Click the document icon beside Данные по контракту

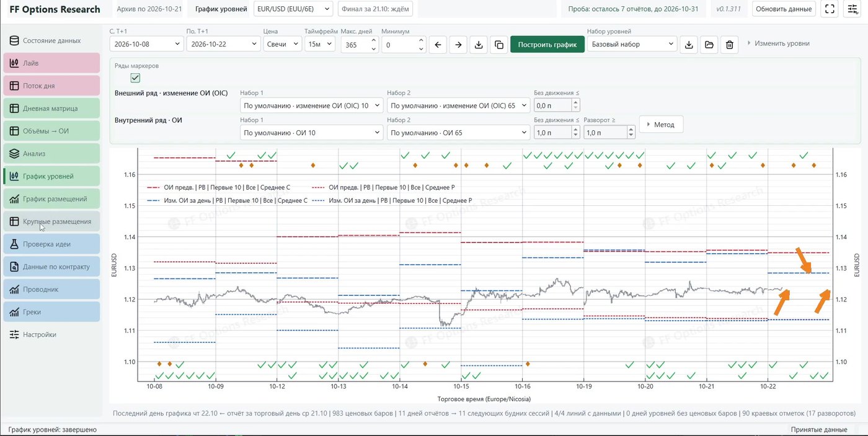[14, 267]
